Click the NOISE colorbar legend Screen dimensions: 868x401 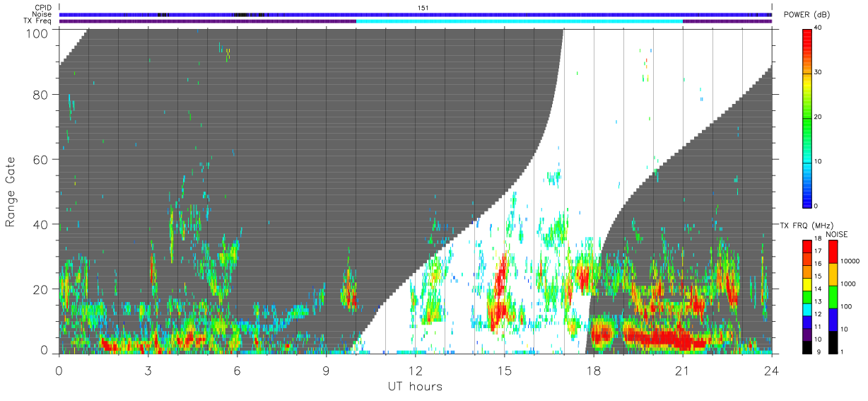833,296
